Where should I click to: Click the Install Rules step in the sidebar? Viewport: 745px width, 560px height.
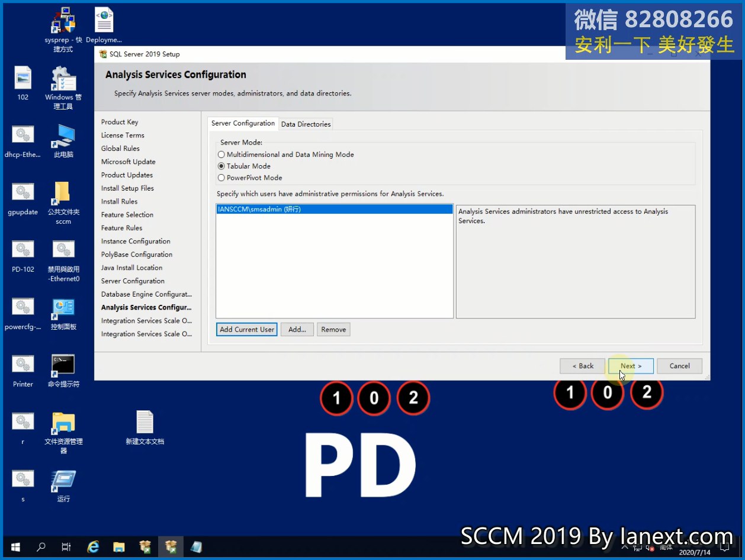coord(119,201)
